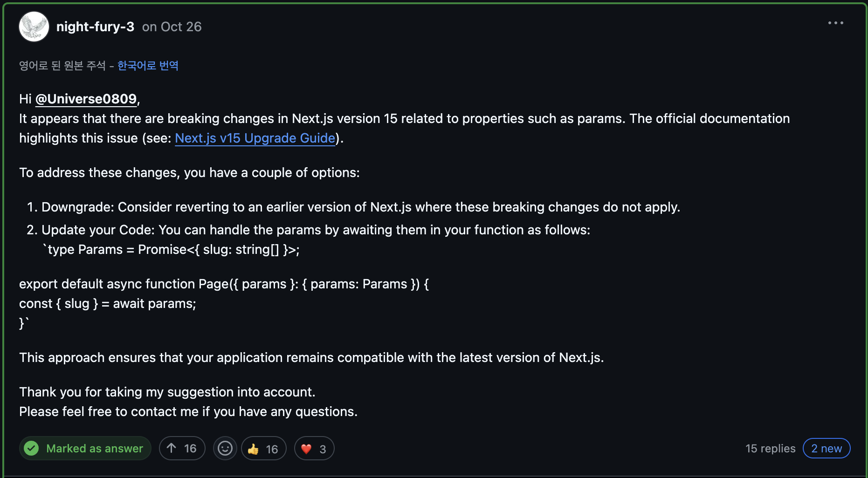Toggle the thumbs up reaction

[263, 448]
